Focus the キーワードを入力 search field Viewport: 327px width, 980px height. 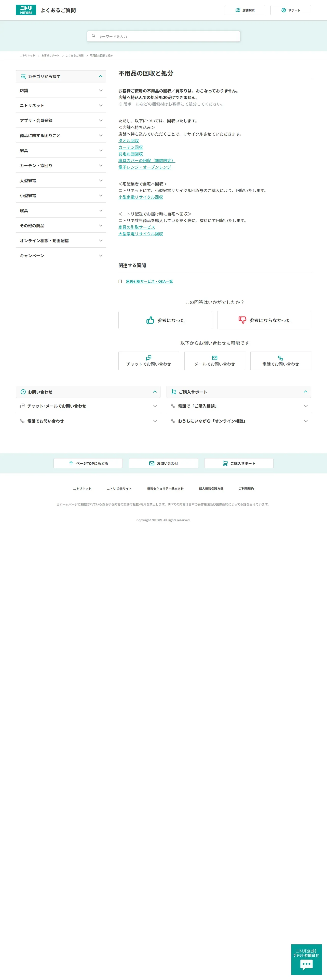click(x=163, y=36)
